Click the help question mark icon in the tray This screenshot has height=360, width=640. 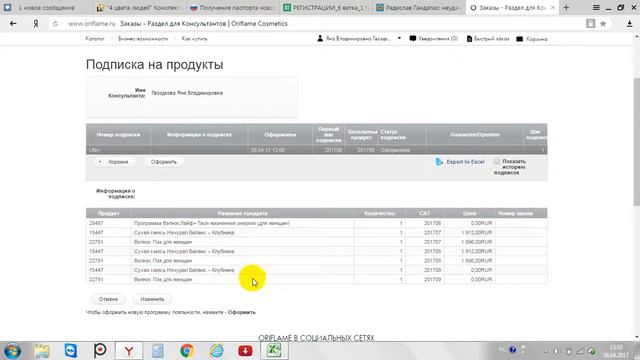point(513,350)
